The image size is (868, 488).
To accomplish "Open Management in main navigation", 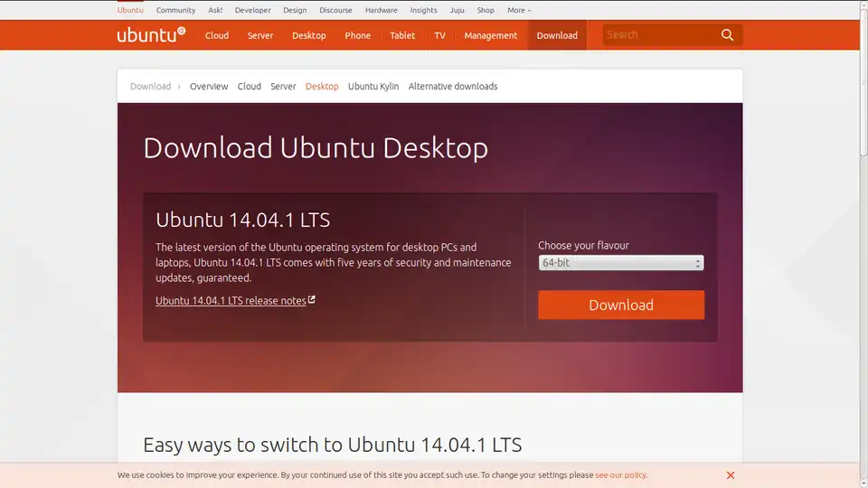I will click(490, 35).
